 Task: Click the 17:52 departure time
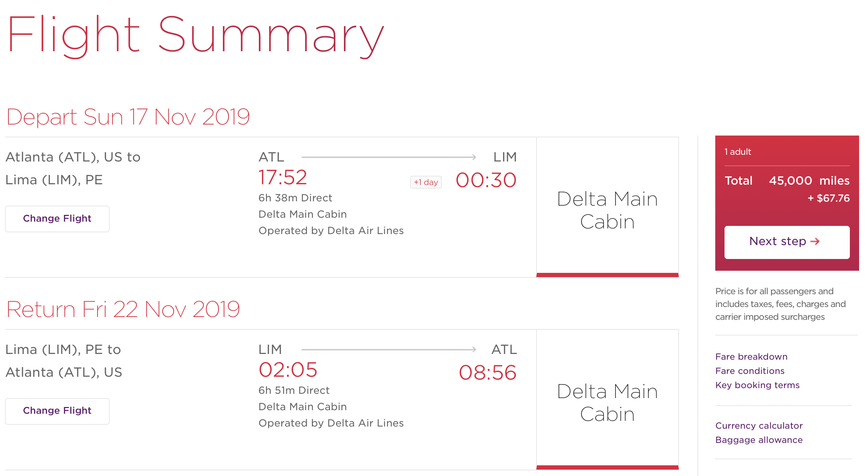click(x=283, y=177)
